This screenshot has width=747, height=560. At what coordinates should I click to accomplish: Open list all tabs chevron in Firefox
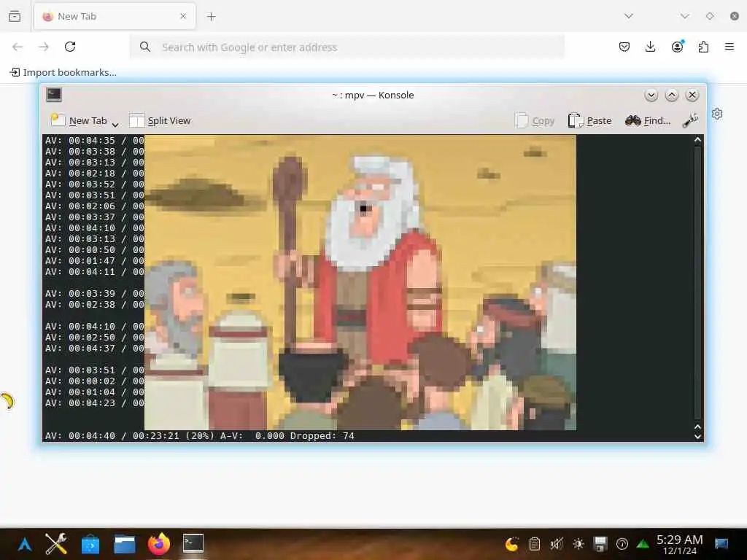[x=629, y=16]
